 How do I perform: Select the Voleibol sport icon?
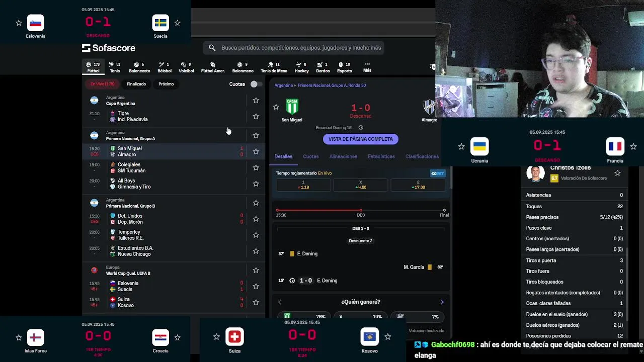pyautogui.click(x=186, y=67)
